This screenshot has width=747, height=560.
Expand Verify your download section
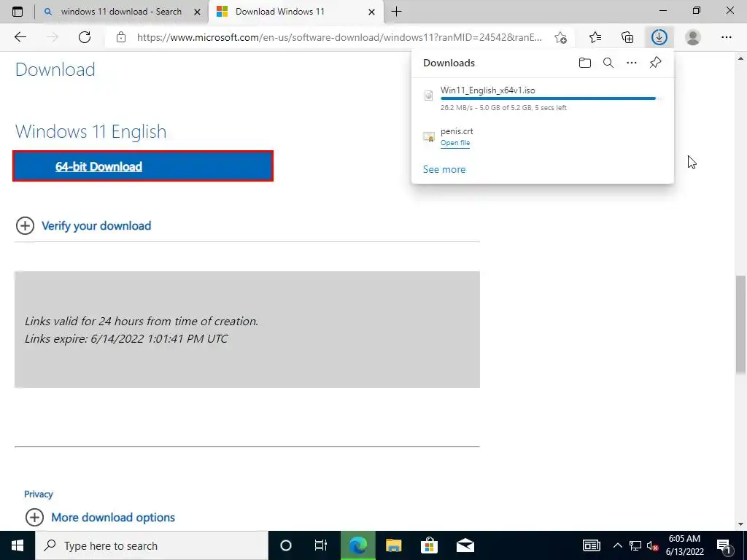pyautogui.click(x=96, y=226)
